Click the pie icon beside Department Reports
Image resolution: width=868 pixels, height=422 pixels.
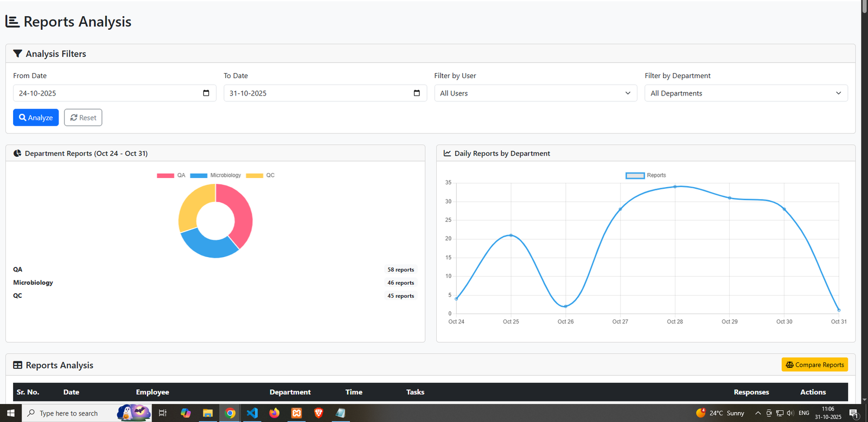click(x=17, y=154)
